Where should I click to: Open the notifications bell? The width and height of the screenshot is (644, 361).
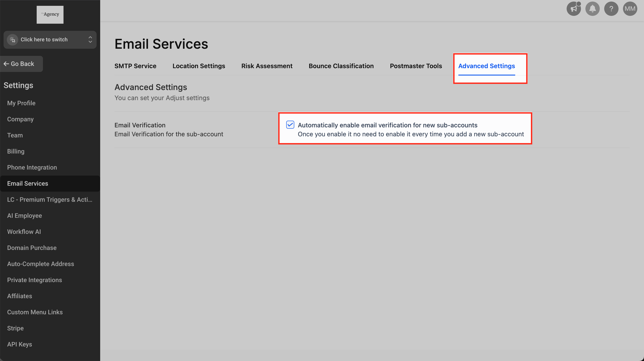pos(592,9)
